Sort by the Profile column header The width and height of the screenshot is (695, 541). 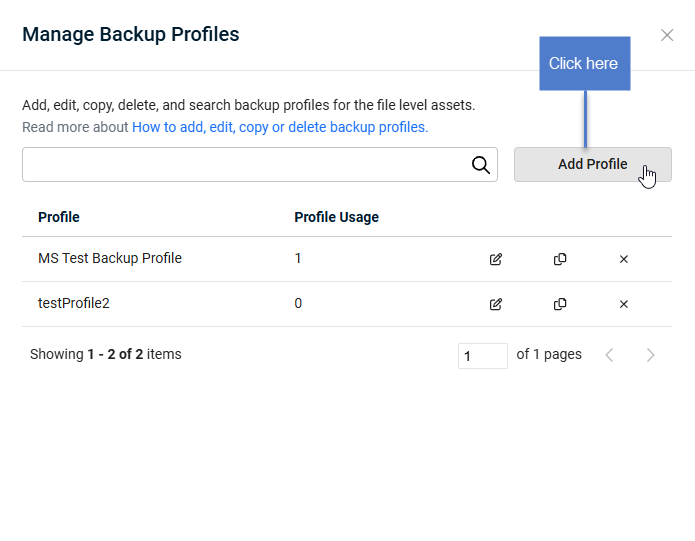click(59, 217)
